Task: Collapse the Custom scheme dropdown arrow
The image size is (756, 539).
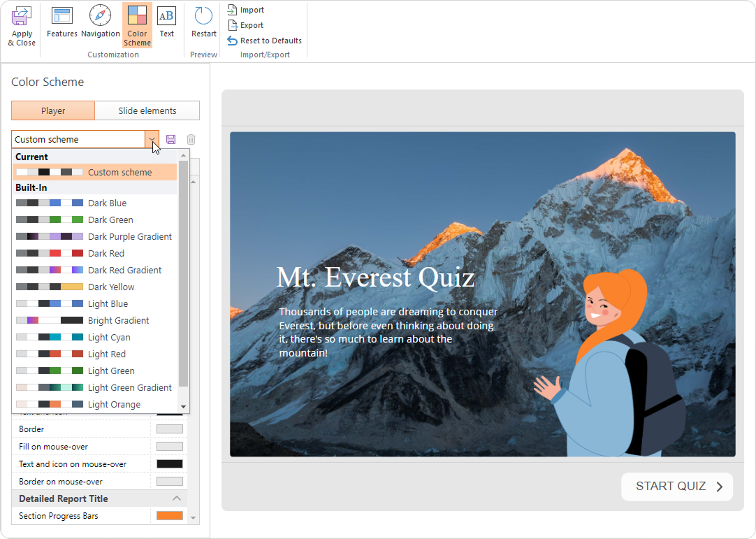Action: tap(152, 139)
